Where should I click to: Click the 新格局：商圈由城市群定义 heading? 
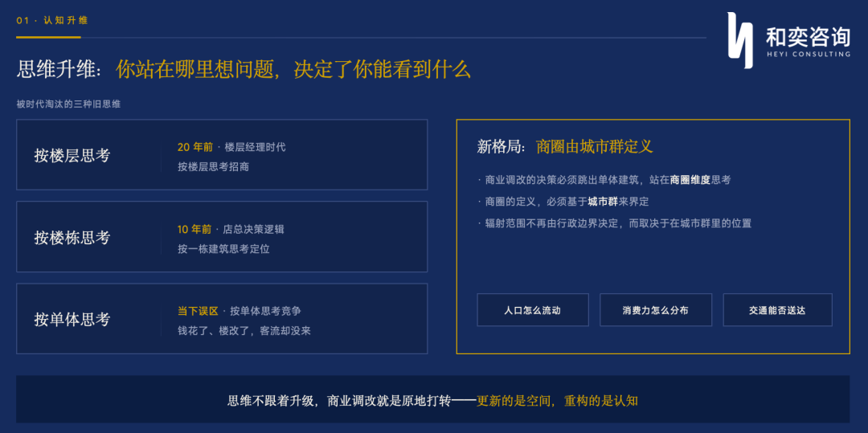565,146
